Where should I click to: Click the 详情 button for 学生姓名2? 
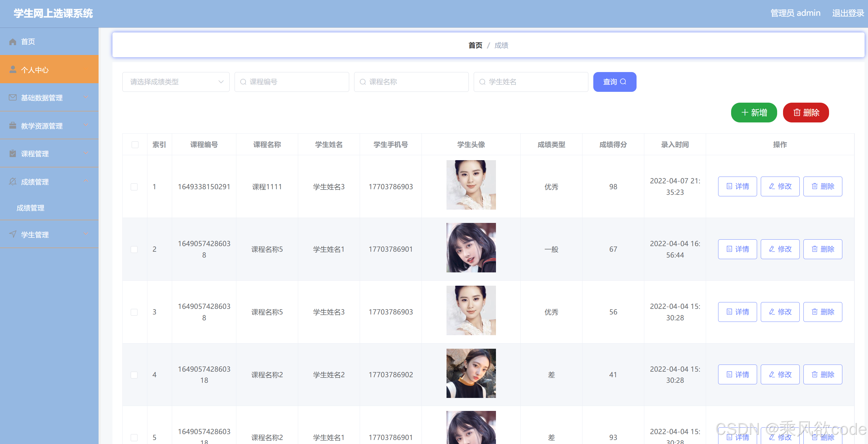coord(737,374)
